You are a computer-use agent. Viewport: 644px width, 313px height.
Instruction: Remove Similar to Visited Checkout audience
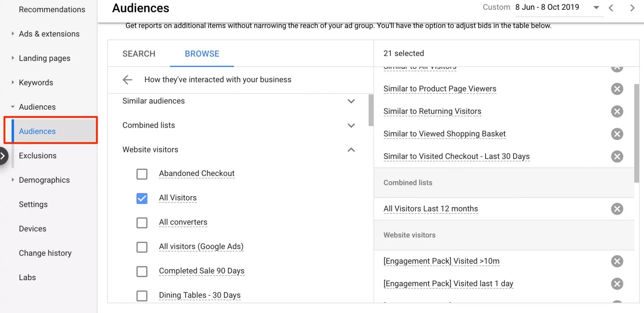pos(617,156)
